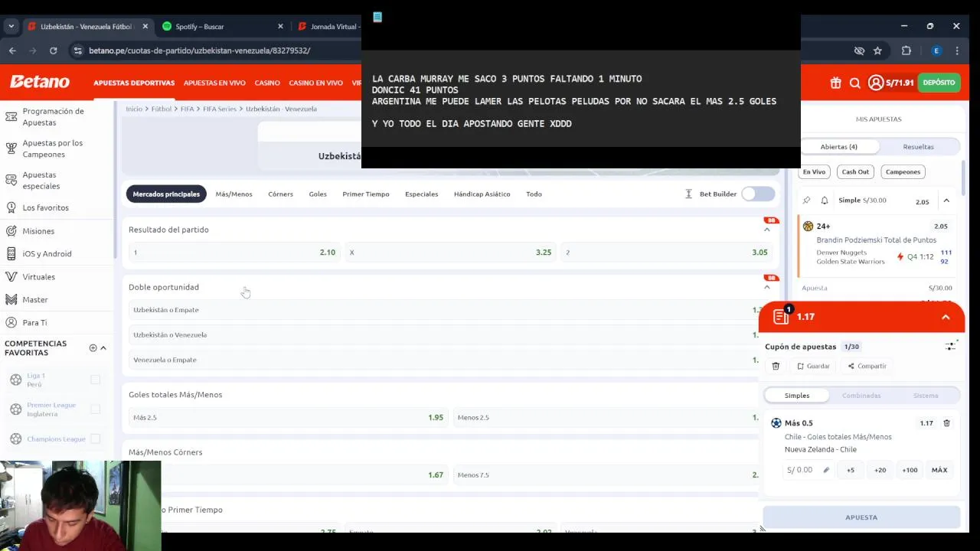This screenshot has height=551, width=980.
Task: Open the browser extensions puzzle icon
Action: (906, 51)
